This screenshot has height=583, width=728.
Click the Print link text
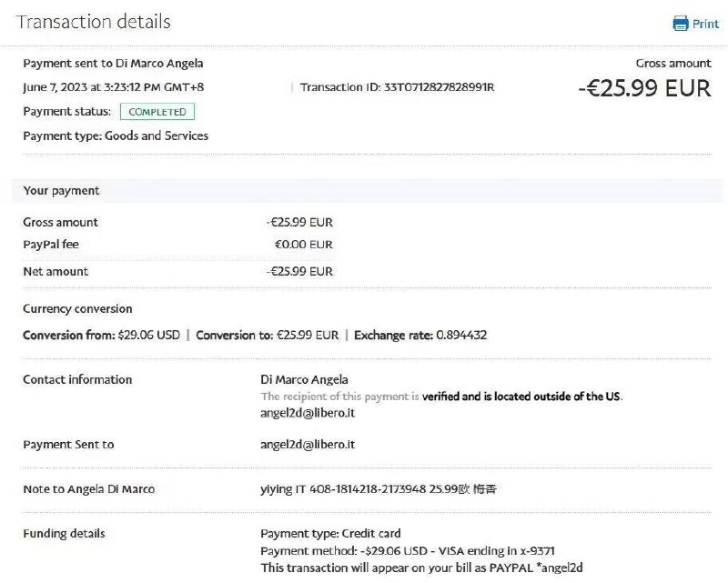pos(705,24)
